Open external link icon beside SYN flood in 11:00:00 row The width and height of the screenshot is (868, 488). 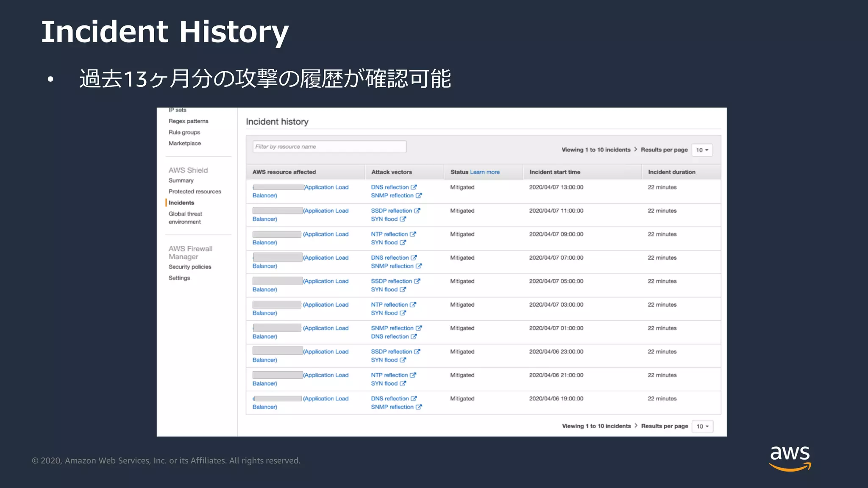[403, 219]
